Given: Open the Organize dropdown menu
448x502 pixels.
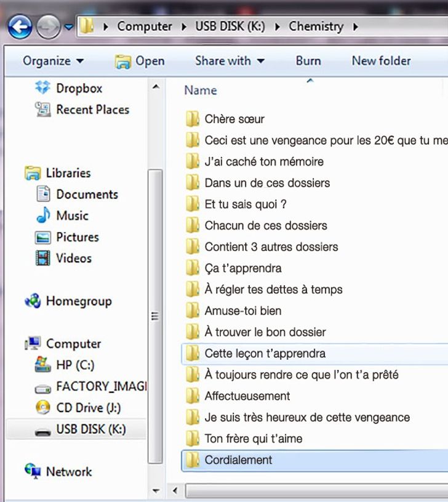Looking at the screenshot, I should click(x=53, y=61).
